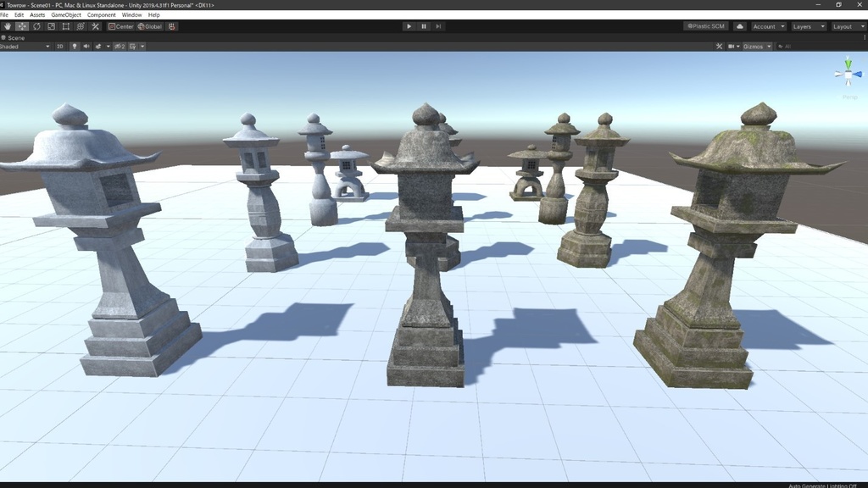The width and height of the screenshot is (868, 488).
Task: Toggle scene effects like skybox
Action: (x=98, y=47)
